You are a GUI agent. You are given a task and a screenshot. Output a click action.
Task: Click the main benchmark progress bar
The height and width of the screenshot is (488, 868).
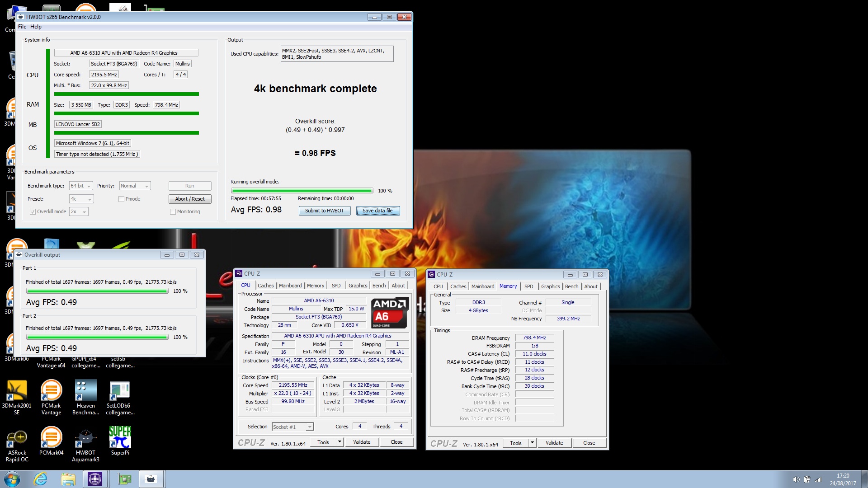(302, 191)
